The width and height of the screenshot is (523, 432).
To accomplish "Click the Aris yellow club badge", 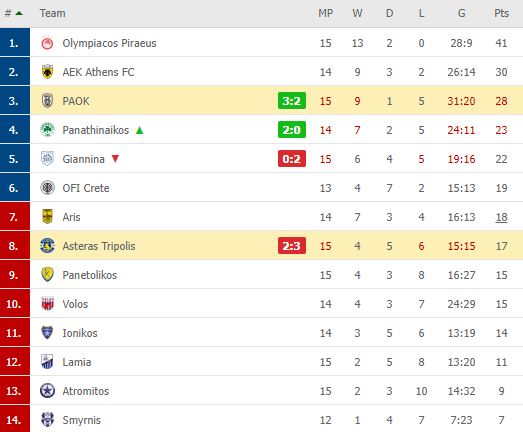I will (47, 217).
